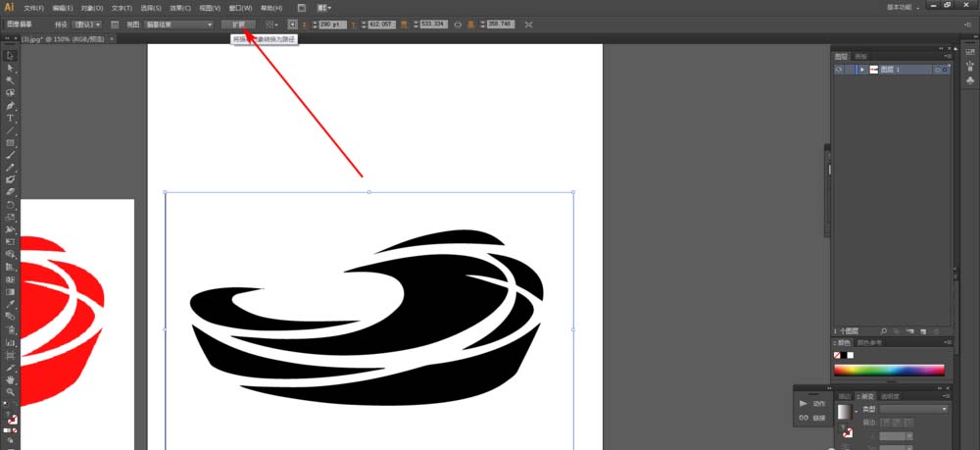
Task: Open the 视图 view dropdown showing 描摹结果
Action: point(178,25)
